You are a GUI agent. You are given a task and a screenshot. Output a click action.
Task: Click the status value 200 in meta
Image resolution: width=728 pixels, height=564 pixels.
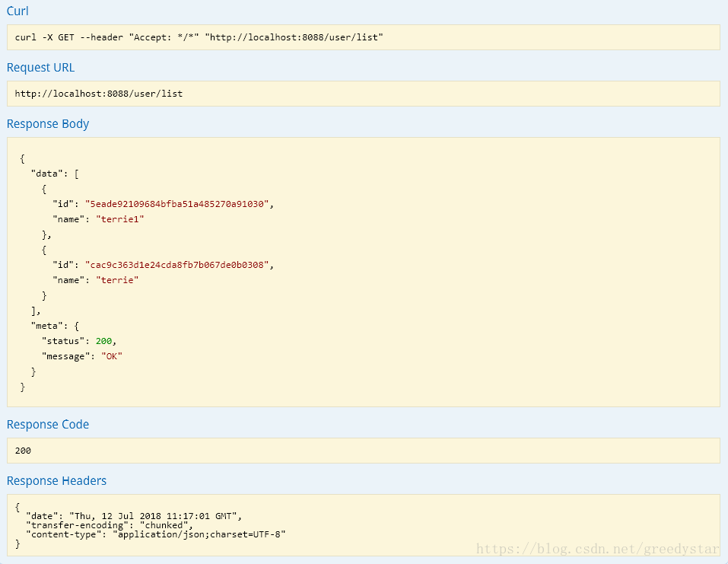(x=103, y=341)
